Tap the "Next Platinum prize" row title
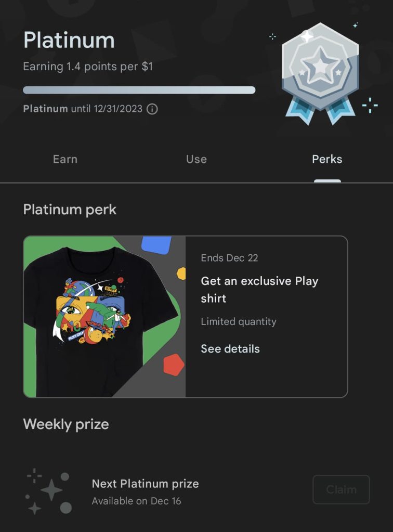This screenshot has height=532, width=393. (x=145, y=484)
